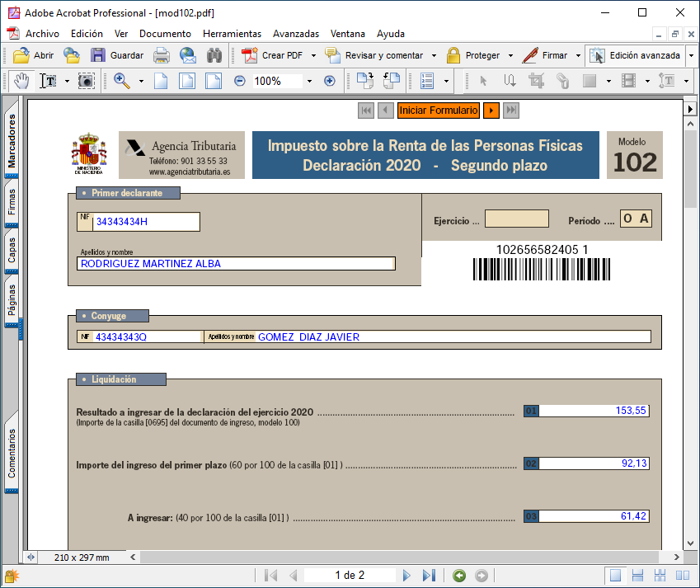Click the zoom out minus button
The height and width of the screenshot is (588, 700).
coord(240,81)
